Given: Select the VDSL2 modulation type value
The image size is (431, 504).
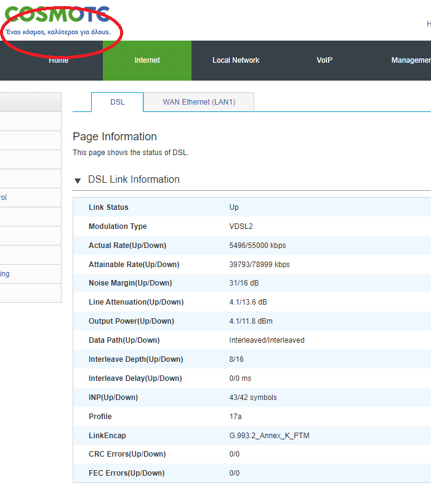Looking at the screenshot, I should [x=241, y=226].
